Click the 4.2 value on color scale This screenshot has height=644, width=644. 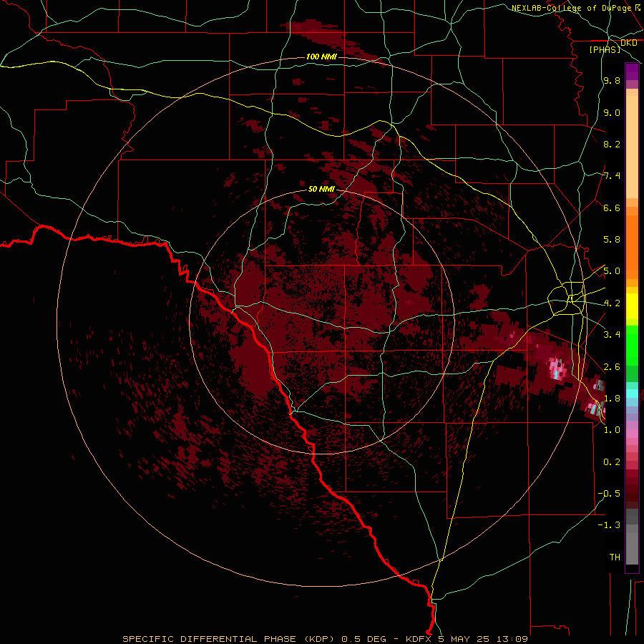tap(612, 303)
